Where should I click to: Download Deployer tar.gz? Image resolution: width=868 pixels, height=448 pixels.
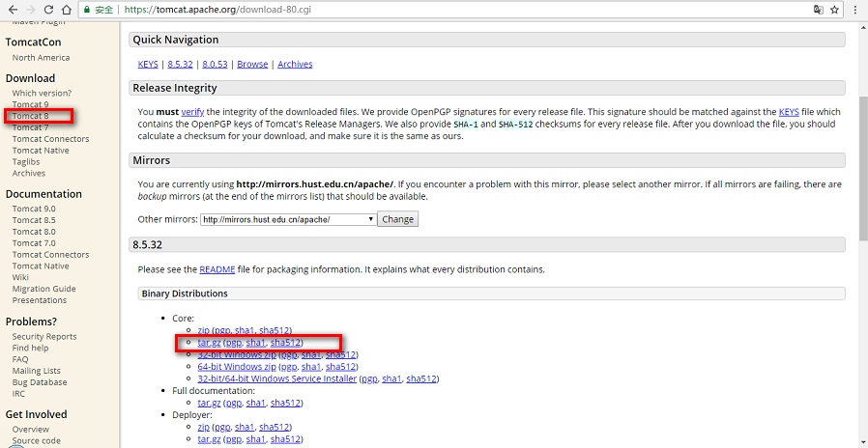(209, 439)
